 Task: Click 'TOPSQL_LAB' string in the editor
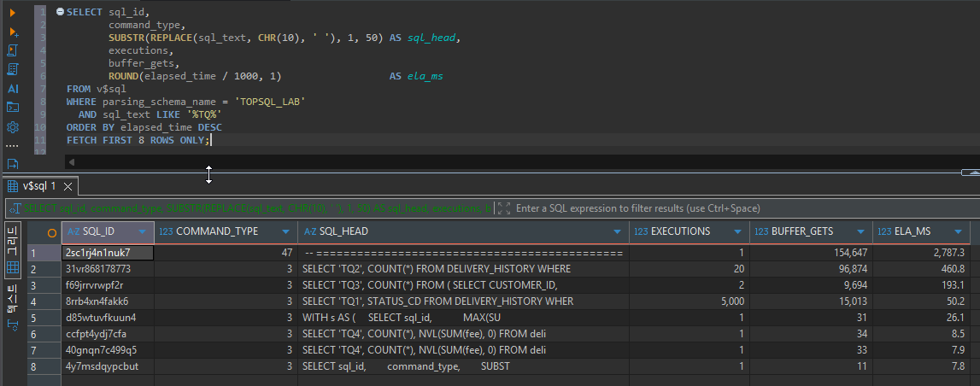pyautogui.click(x=271, y=101)
